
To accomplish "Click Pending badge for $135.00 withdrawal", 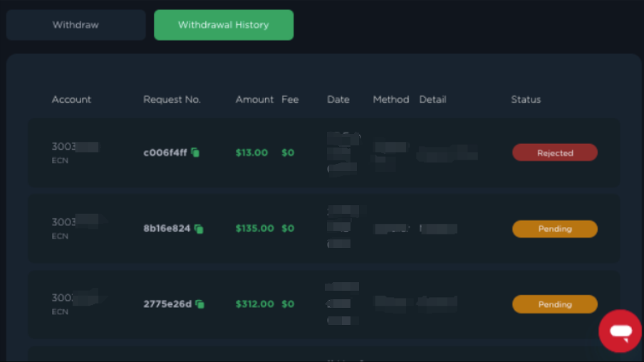I will (554, 229).
